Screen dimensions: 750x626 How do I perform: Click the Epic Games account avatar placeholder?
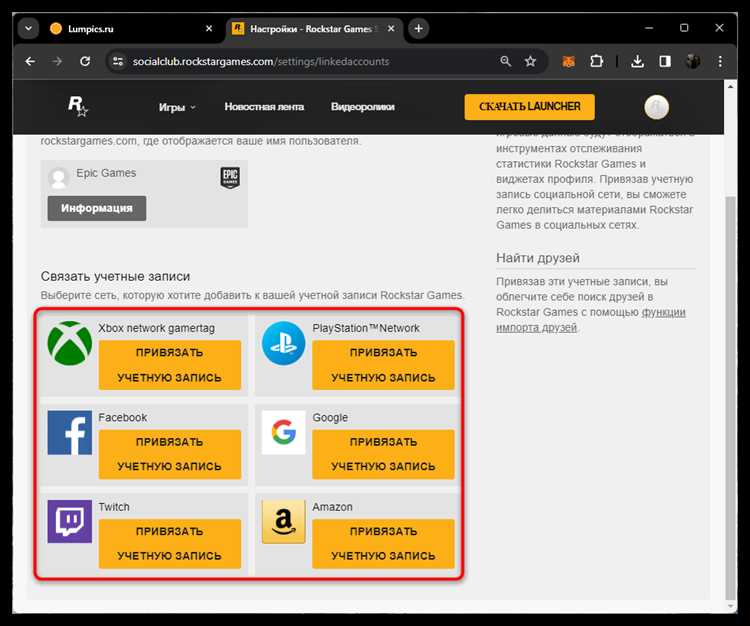click(x=59, y=178)
